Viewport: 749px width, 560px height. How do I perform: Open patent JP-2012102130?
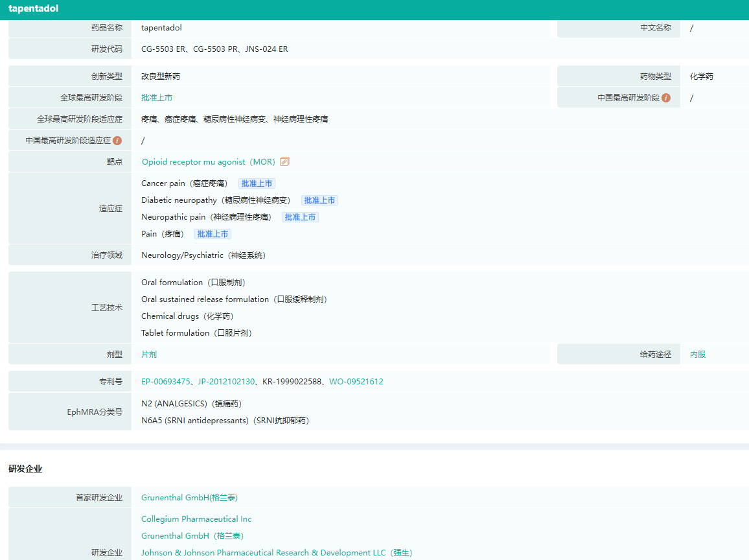pyautogui.click(x=226, y=382)
